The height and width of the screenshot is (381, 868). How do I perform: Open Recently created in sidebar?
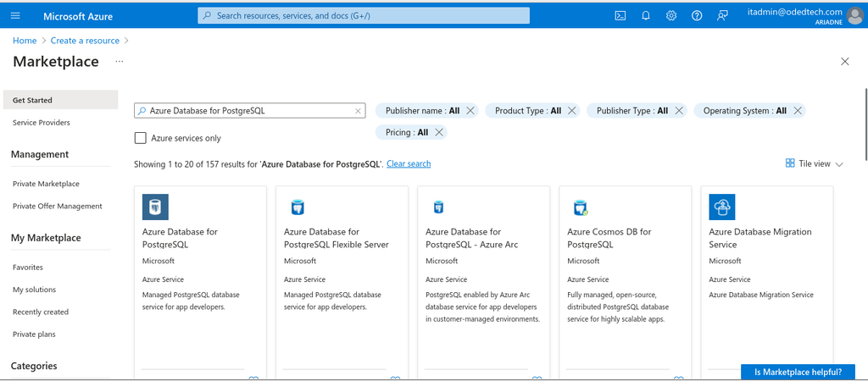[x=41, y=312]
